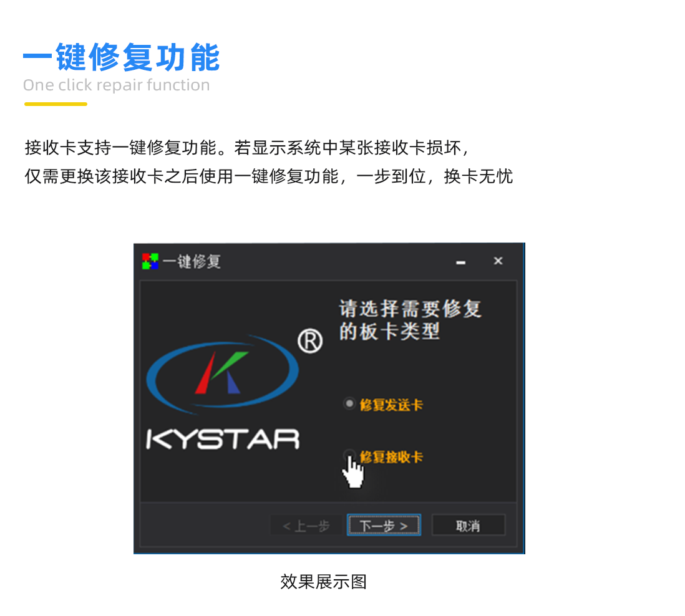
Task: Click the yellow underline bar below the heading
Action: (56, 104)
